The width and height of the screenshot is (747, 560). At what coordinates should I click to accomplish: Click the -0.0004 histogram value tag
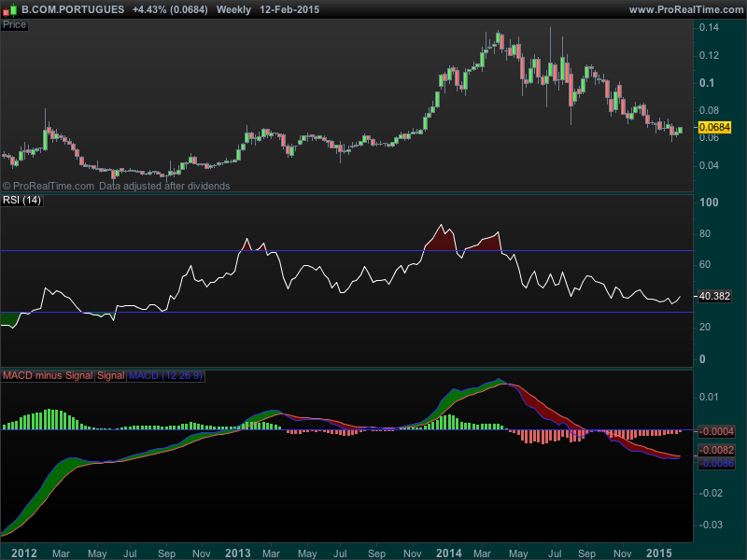click(x=714, y=431)
